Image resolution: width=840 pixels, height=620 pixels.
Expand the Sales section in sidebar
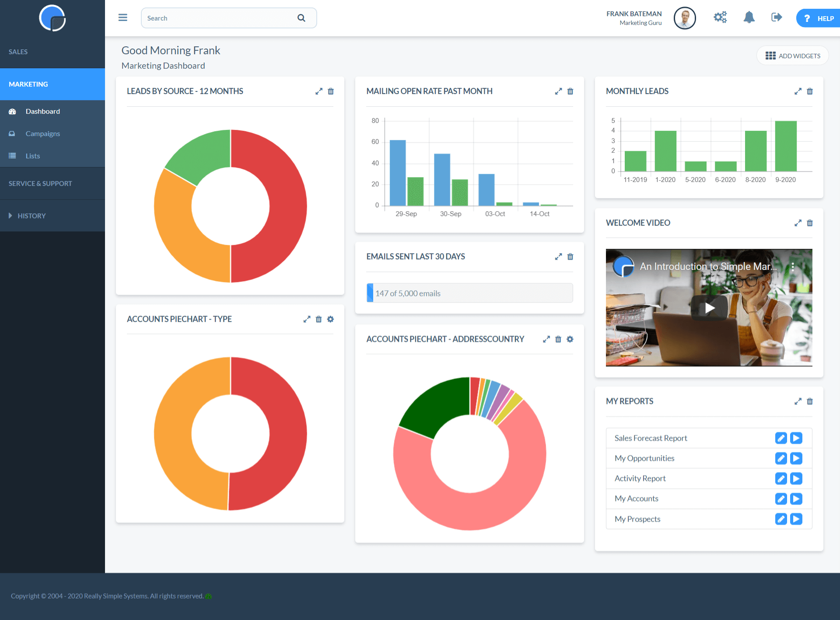(x=18, y=52)
